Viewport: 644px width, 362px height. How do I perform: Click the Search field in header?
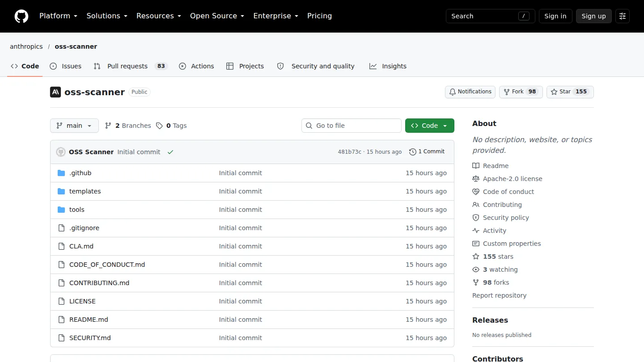coord(491,16)
